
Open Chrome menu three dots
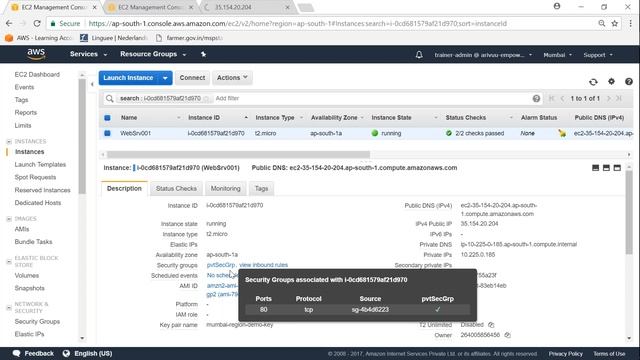tap(630, 24)
